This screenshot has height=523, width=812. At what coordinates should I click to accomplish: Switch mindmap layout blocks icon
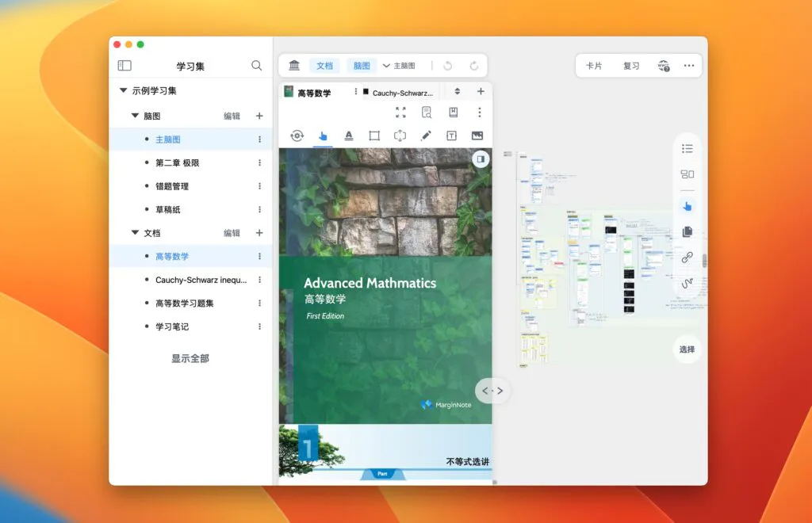click(688, 174)
